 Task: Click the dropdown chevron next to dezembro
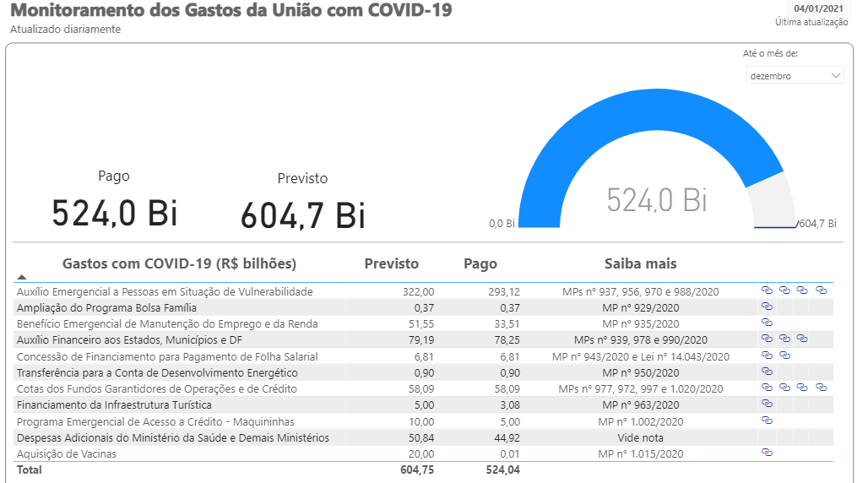(x=836, y=75)
